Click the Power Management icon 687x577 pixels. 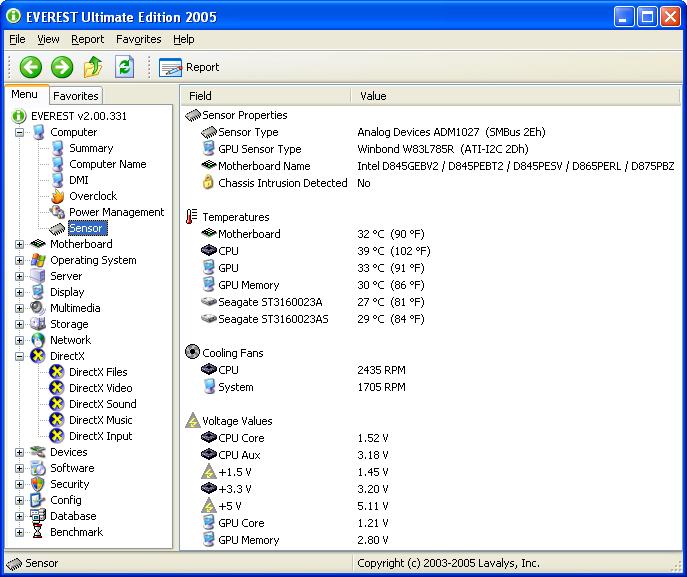pyautogui.click(x=57, y=212)
